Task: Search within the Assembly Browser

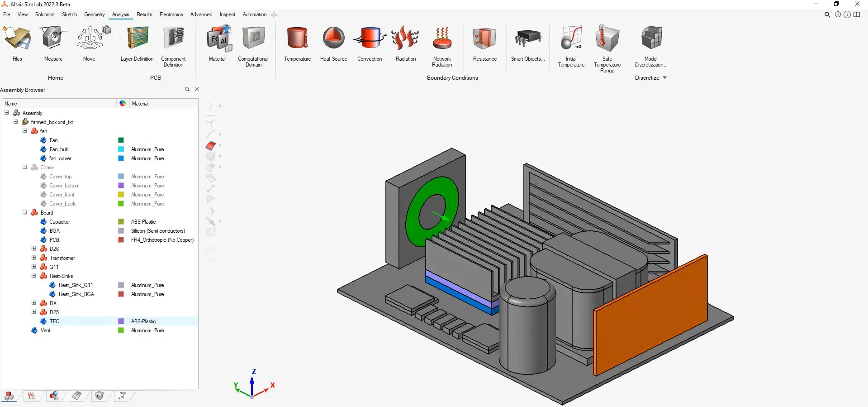Action: pos(187,89)
